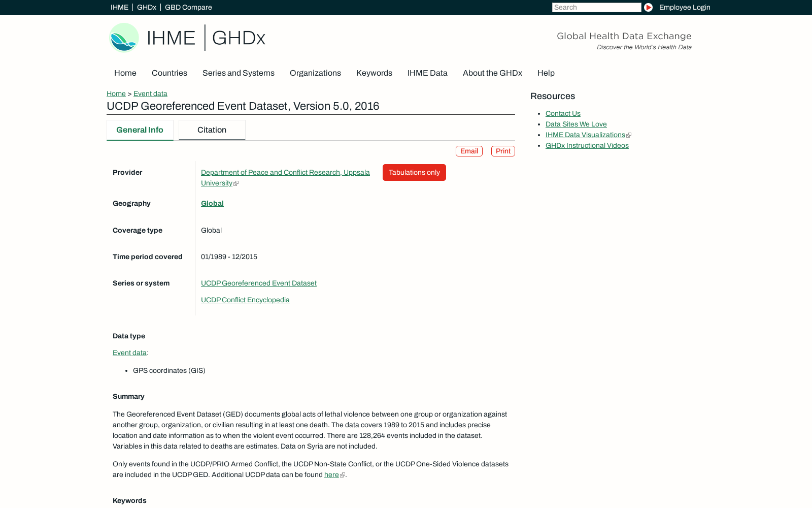Image resolution: width=812 pixels, height=508 pixels.
Task: Click the 'Global Health Data Exchange' tagline
Action: [624, 36]
